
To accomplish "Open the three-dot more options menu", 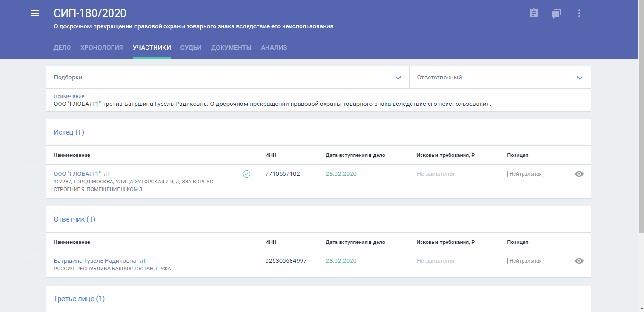I will 579,13.
